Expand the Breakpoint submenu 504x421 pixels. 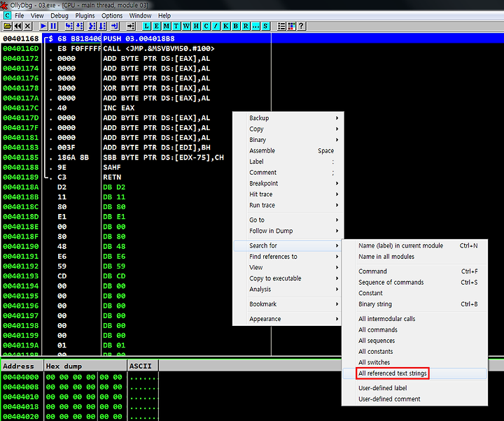pyautogui.click(x=288, y=183)
